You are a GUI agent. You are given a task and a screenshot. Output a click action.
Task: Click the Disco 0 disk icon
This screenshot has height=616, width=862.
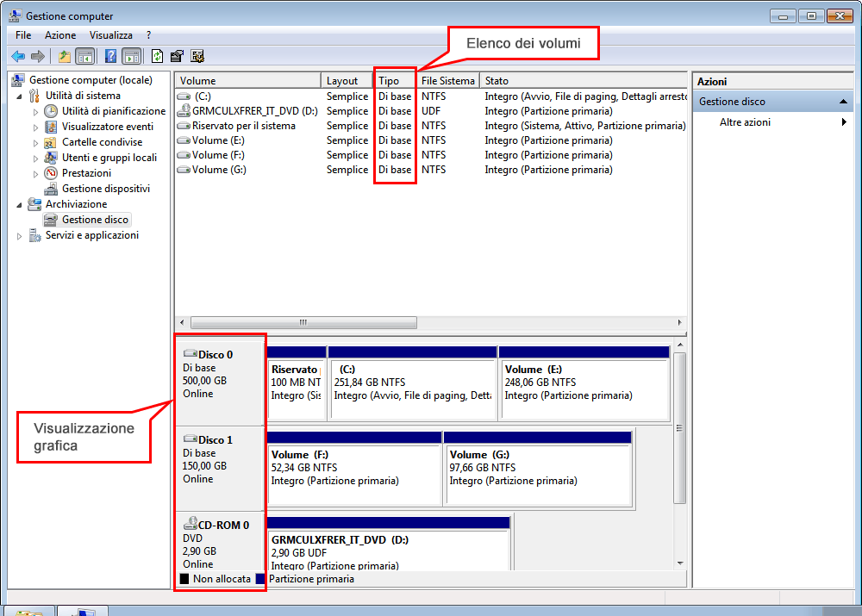[x=191, y=353]
